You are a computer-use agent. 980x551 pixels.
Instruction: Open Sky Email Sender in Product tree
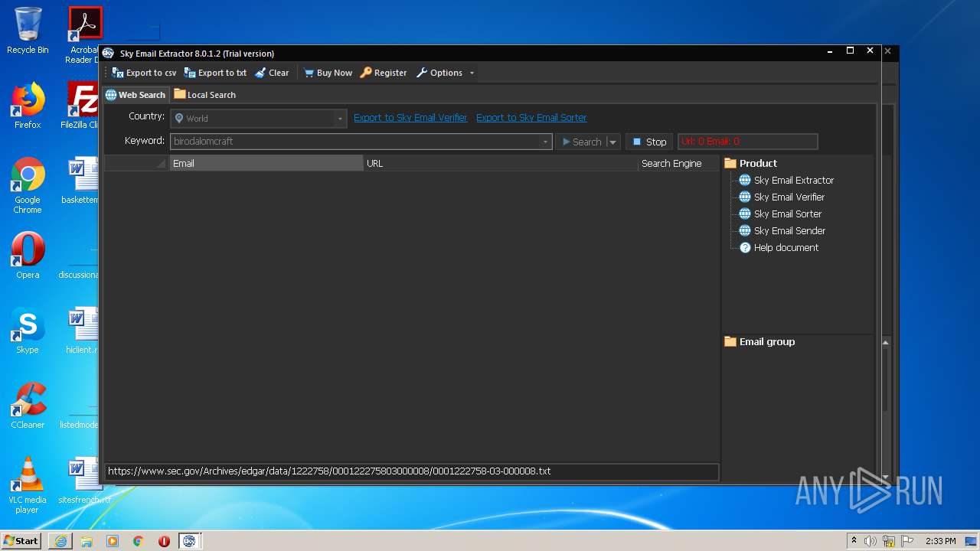(x=782, y=230)
